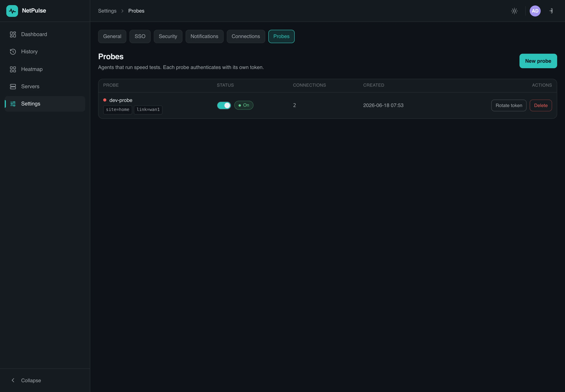Delete the dev-probe probe
Image resolution: width=565 pixels, height=392 pixels.
[541, 105]
